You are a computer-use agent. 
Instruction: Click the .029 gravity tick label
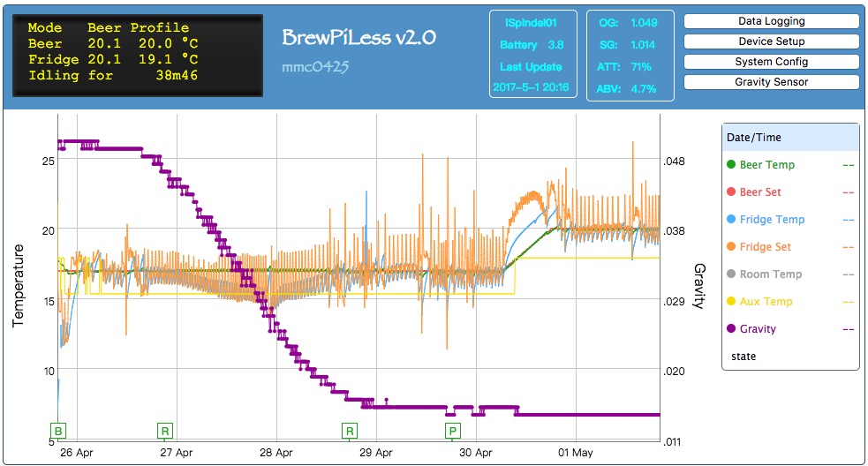[x=674, y=301]
